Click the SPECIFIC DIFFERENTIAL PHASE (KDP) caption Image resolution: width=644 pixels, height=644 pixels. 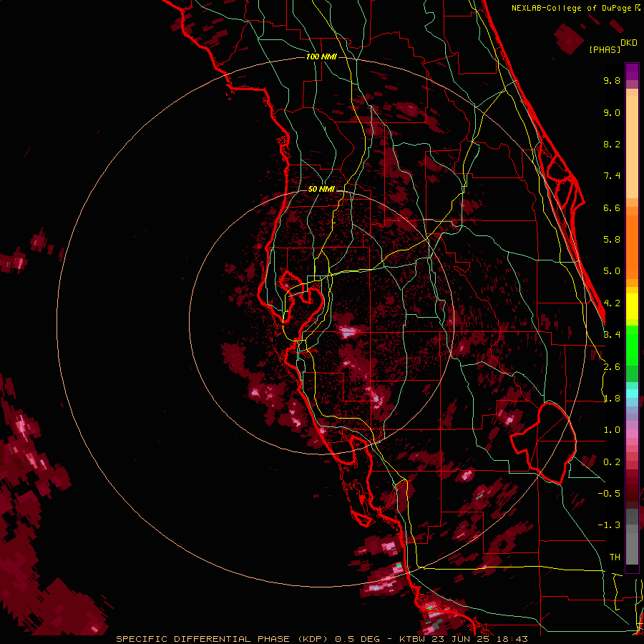pyautogui.click(x=223, y=639)
